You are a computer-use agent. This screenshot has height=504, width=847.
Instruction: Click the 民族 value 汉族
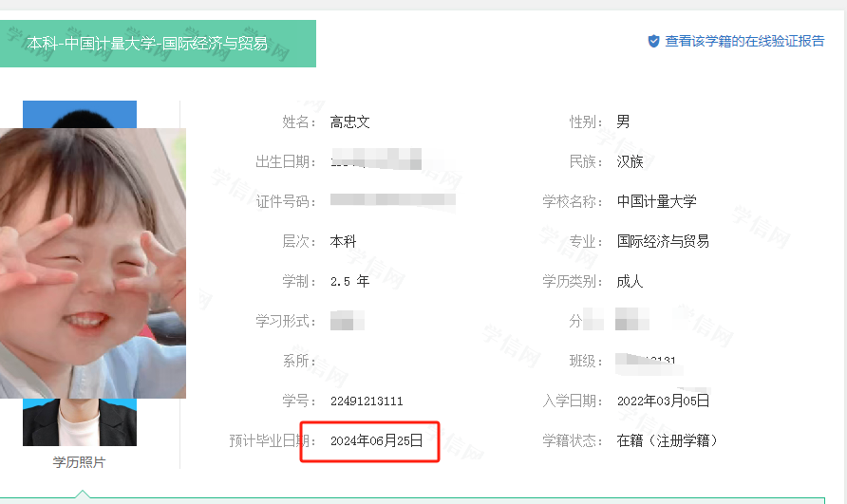coord(630,161)
